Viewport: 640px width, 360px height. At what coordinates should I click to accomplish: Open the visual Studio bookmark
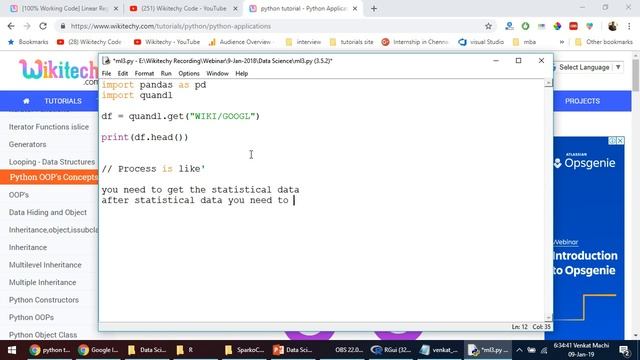pyautogui.click(x=481, y=42)
